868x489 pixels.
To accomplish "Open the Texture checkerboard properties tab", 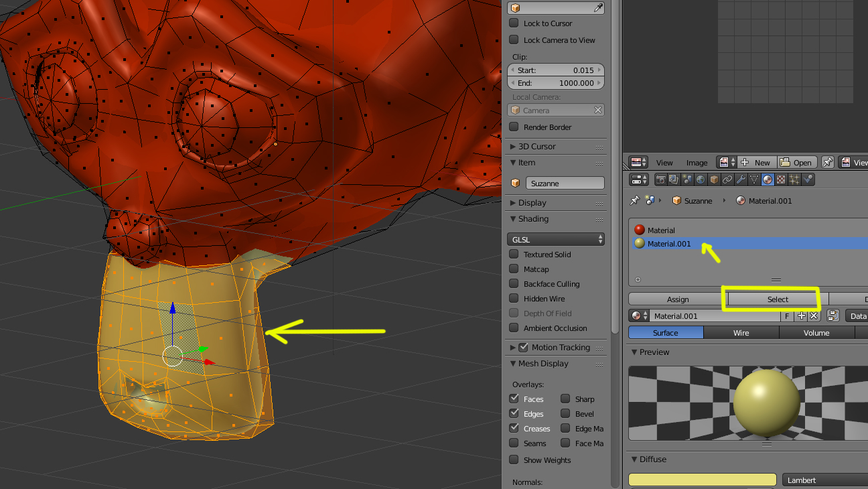I will coord(781,180).
